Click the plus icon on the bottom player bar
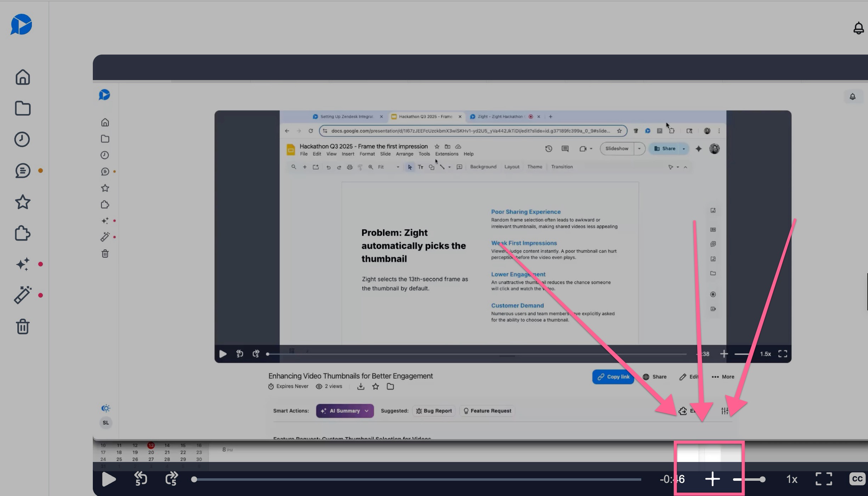This screenshot has height=496, width=868. tap(712, 479)
